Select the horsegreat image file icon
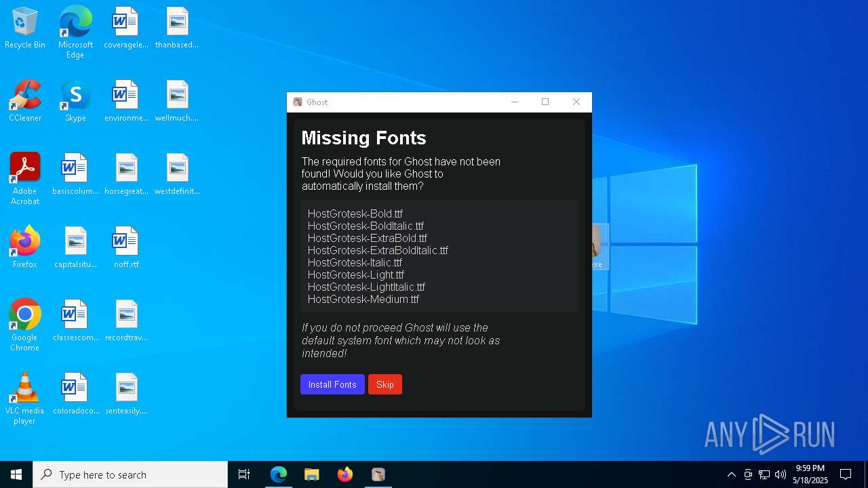The height and width of the screenshot is (488, 868). point(126,175)
